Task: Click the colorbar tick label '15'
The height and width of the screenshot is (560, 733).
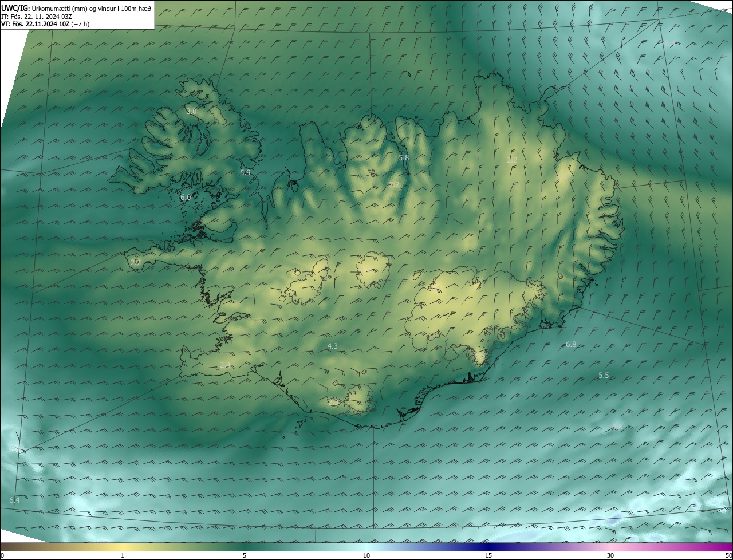Action: pyautogui.click(x=488, y=555)
